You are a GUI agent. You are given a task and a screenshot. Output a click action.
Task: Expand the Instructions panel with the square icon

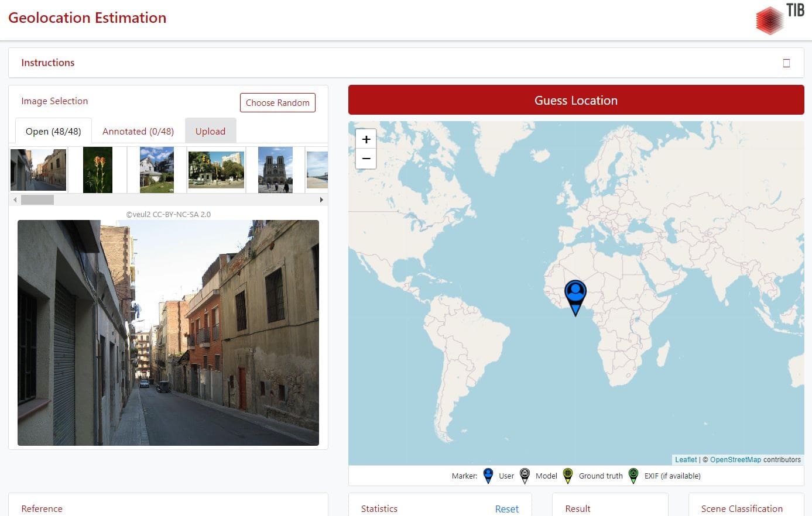[786, 63]
